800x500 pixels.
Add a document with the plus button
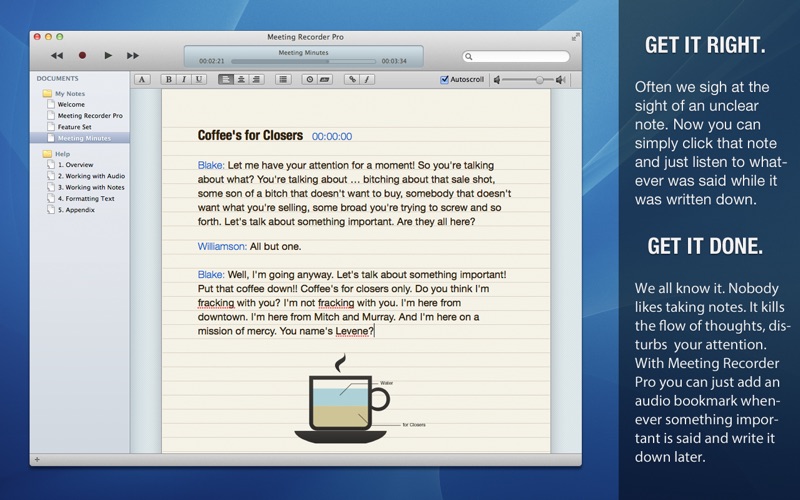click(x=37, y=460)
